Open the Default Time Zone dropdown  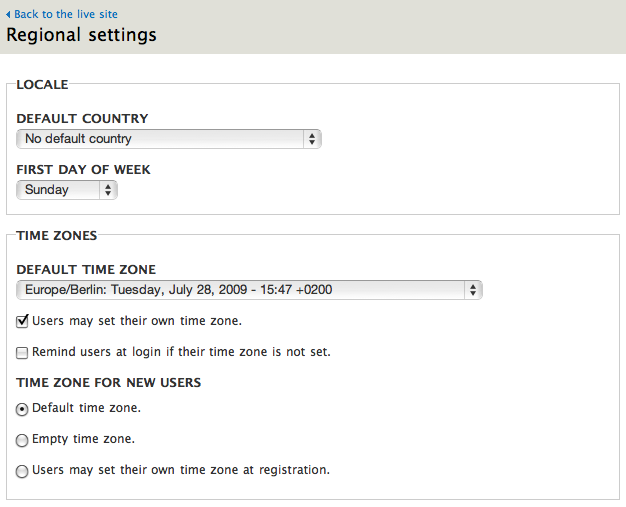point(249,290)
